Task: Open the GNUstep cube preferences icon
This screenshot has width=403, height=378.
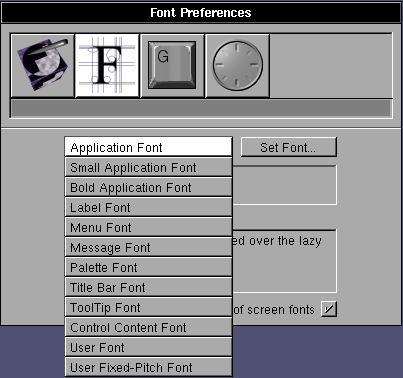Action: [42, 66]
